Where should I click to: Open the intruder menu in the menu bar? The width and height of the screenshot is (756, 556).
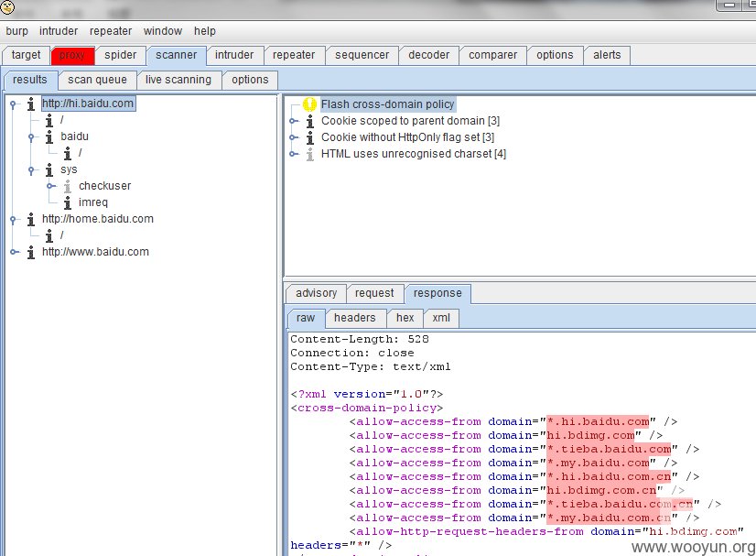59,31
